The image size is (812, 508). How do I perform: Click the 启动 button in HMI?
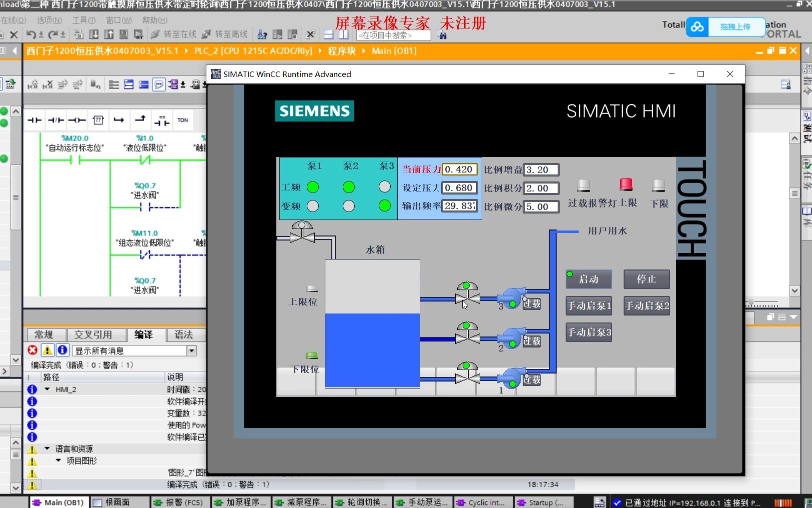(589, 279)
